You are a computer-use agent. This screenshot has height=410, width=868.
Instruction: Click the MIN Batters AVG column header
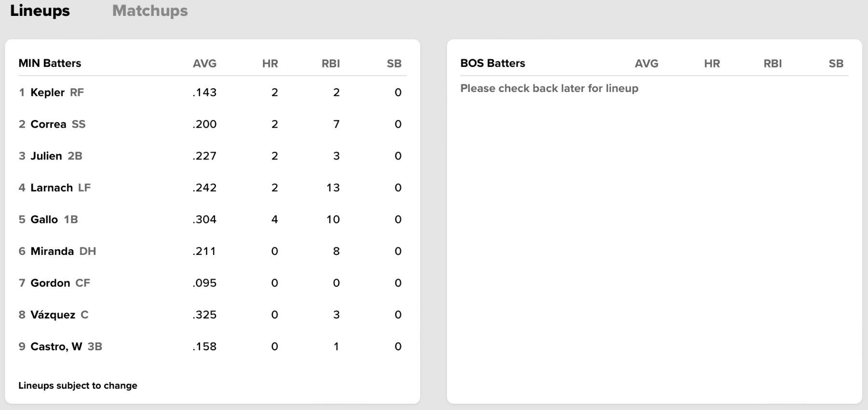pos(204,64)
